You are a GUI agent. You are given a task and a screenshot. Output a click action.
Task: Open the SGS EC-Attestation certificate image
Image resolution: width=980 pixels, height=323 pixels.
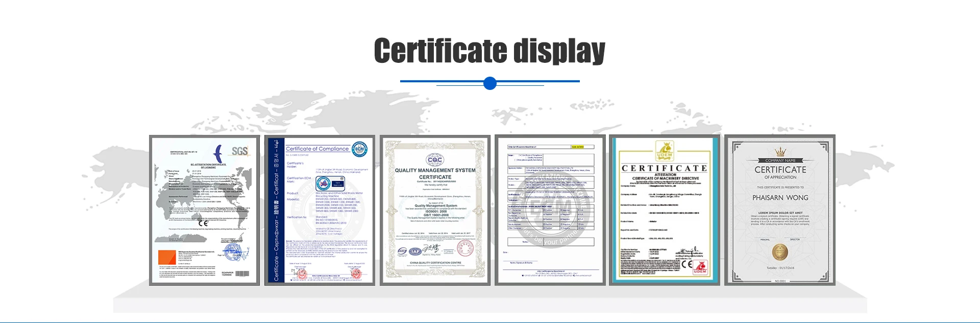click(204, 210)
